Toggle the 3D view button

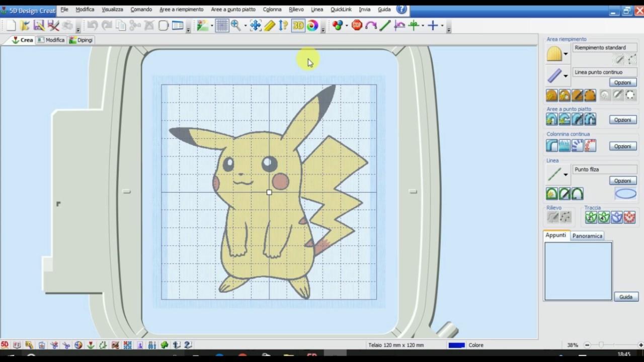(x=298, y=26)
